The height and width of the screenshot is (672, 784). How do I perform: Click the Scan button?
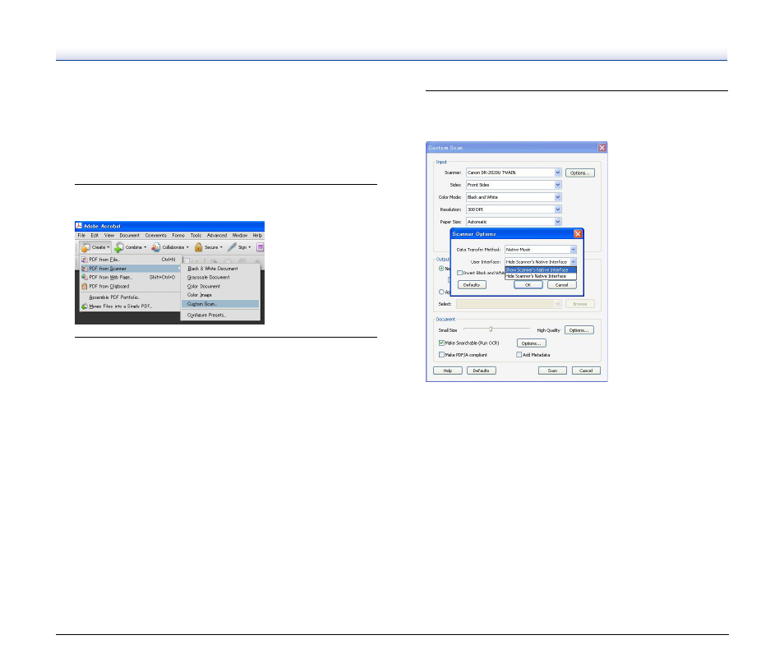pos(552,371)
